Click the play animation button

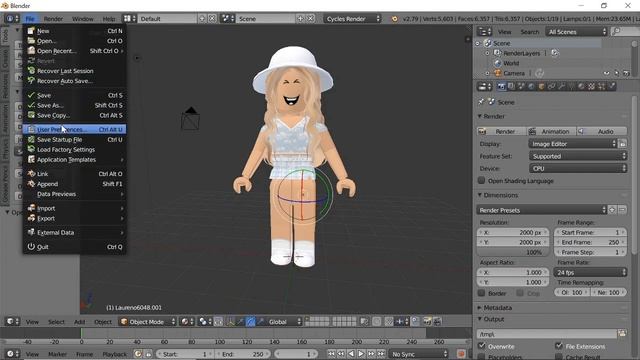(361, 354)
